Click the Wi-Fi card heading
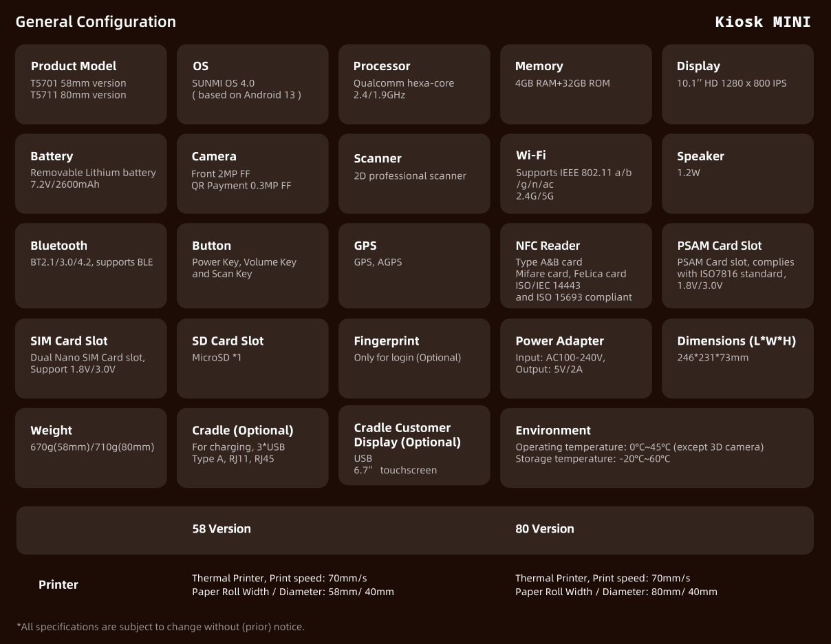Viewport: 831px width, 644px height. click(x=530, y=155)
